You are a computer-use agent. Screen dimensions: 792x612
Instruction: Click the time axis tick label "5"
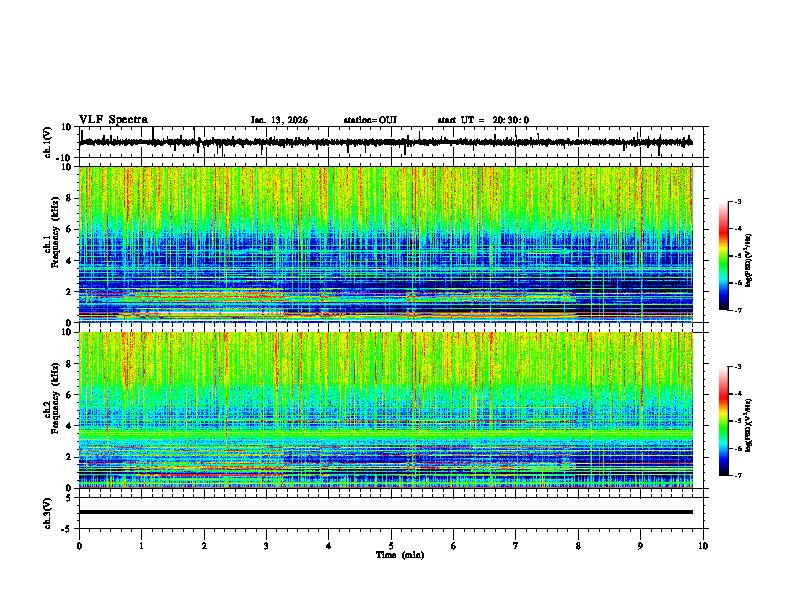point(391,546)
